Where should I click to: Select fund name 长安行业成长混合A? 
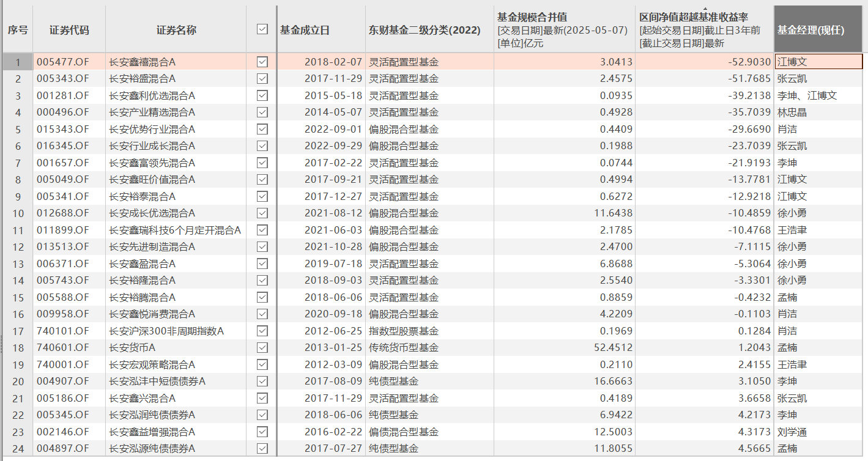click(x=152, y=146)
